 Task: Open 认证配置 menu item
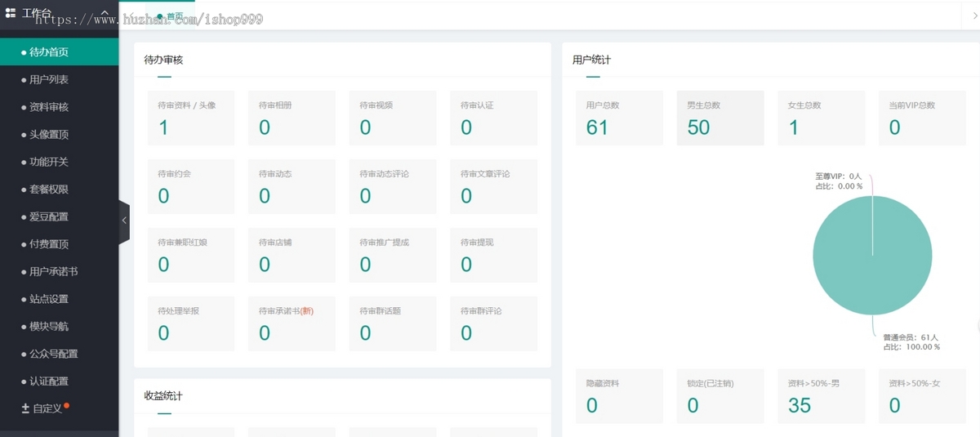[x=59, y=381]
